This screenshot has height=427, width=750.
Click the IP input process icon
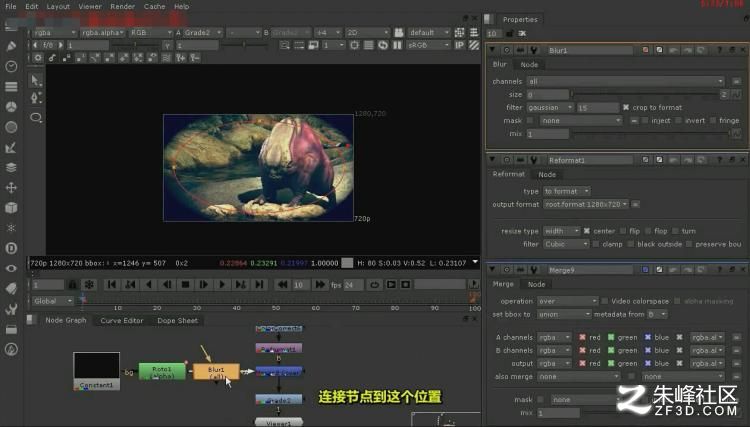(x=459, y=45)
